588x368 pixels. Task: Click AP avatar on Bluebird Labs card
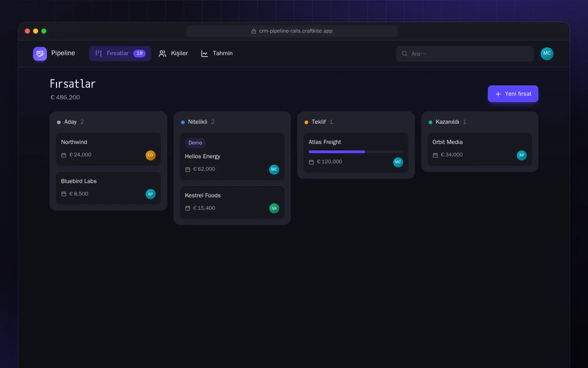(x=151, y=194)
